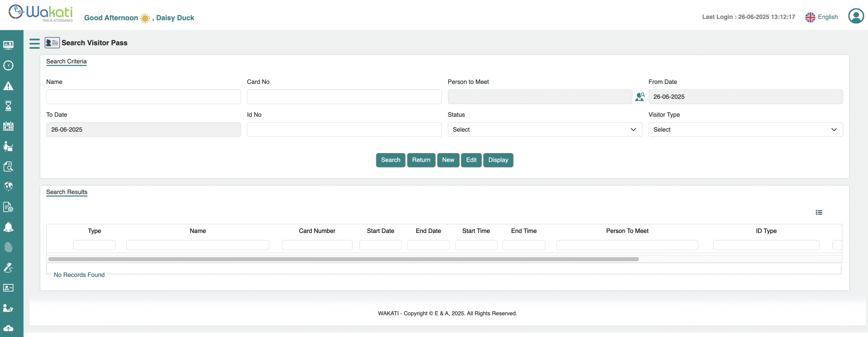This screenshot has height=337, width=868.
Task: Open the calendar icon in sidebar
Action: 8,126
